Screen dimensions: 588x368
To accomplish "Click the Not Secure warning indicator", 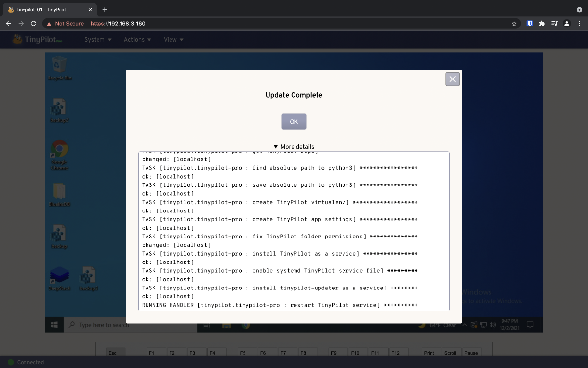I will (x=65, y=23).
